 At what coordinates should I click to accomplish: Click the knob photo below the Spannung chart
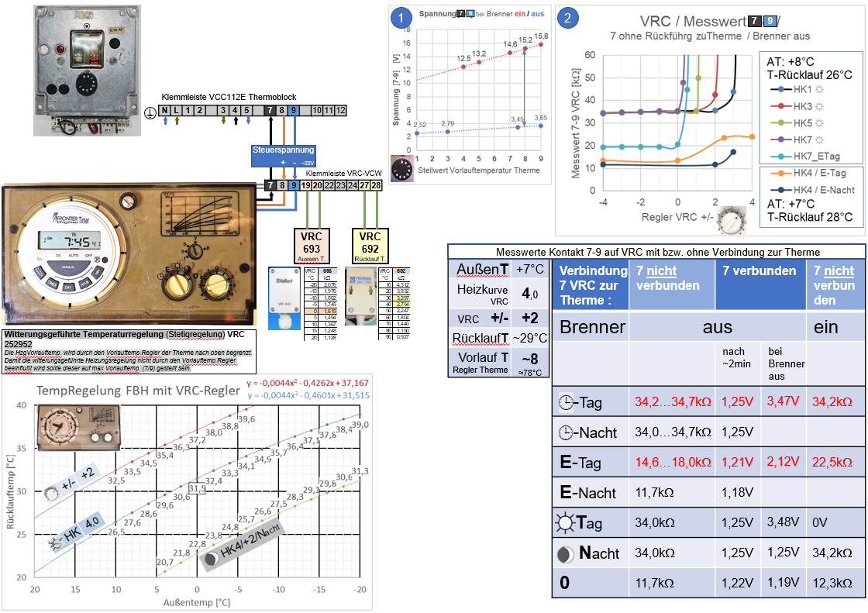[402, 168]
